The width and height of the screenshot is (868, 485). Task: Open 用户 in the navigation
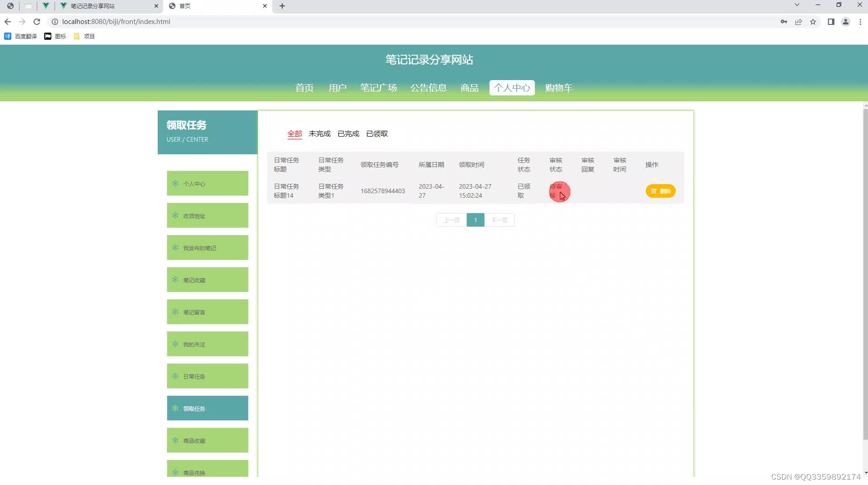338,88
